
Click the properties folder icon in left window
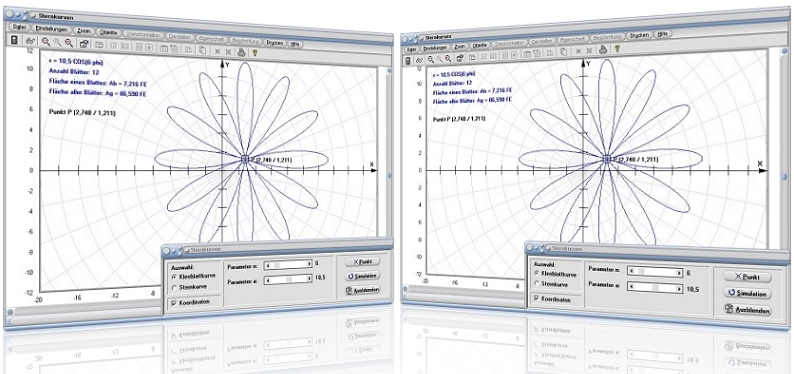point(84,45)
